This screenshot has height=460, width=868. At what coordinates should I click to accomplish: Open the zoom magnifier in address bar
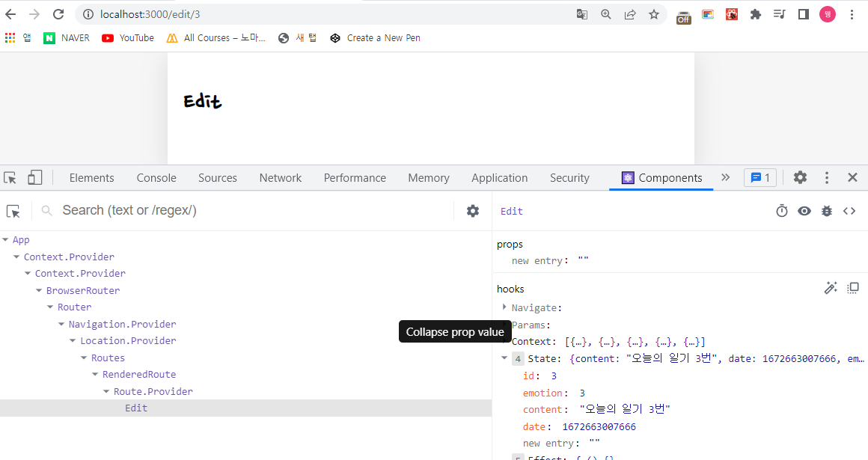[606, 14]
